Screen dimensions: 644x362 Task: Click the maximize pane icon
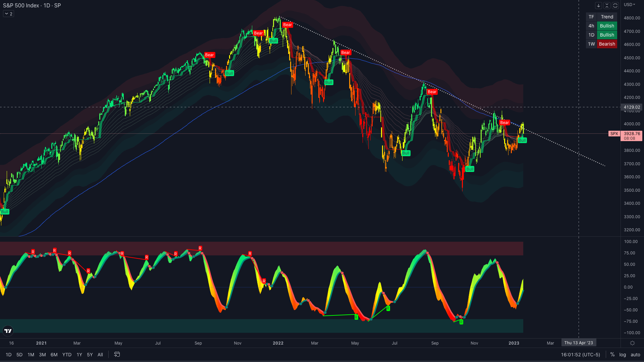pos(615,5)
